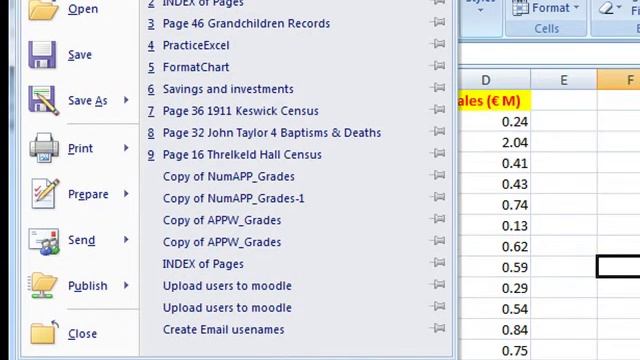Choose Save As from the Office menu

coord(88,100)
